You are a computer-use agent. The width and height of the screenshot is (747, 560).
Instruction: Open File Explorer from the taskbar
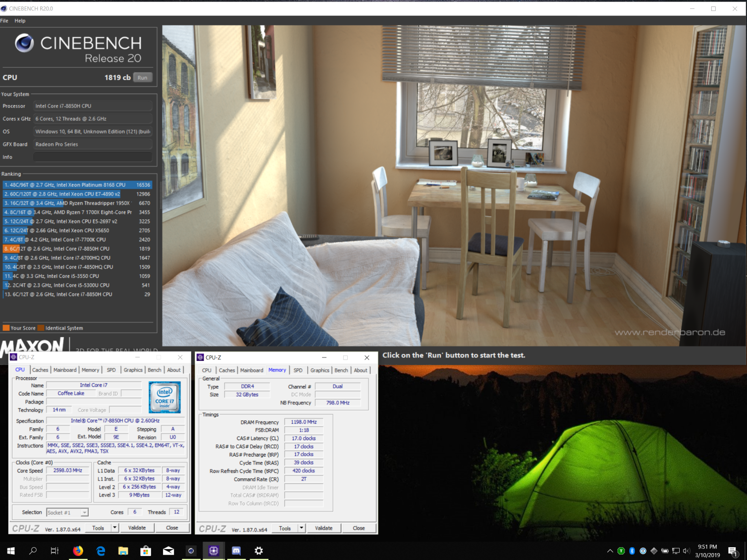coord(123,551)
